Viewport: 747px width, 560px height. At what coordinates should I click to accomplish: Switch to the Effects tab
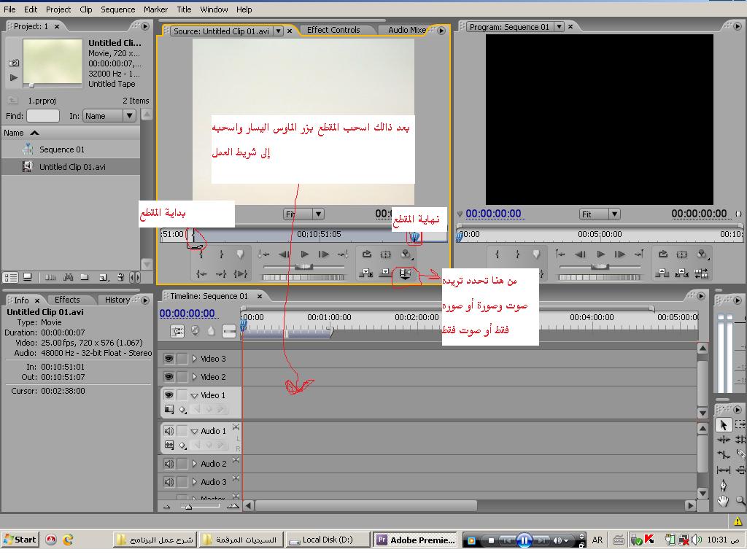(x=67, y=300)
